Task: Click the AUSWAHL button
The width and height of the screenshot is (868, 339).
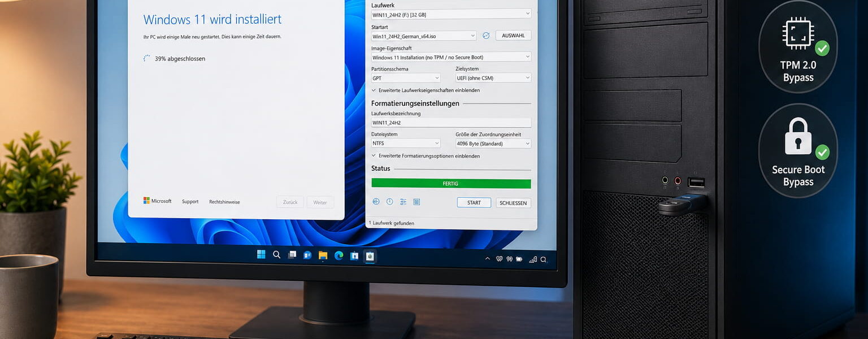Action: [x=513, y=36]
